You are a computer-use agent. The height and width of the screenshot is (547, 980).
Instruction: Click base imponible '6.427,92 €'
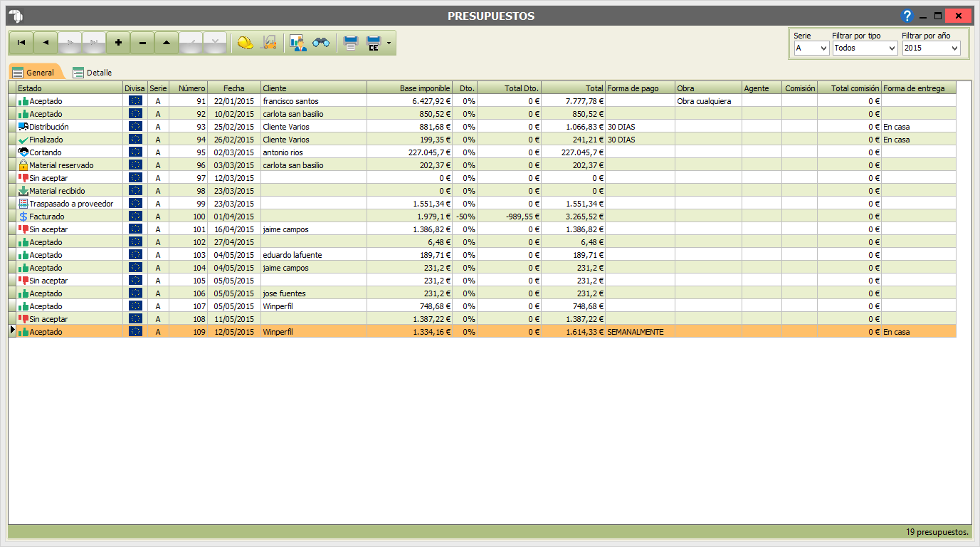tap(410, 101)
